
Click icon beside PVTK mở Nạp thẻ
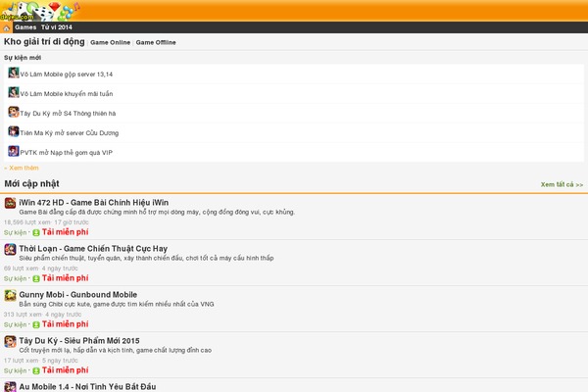point(14,151)
